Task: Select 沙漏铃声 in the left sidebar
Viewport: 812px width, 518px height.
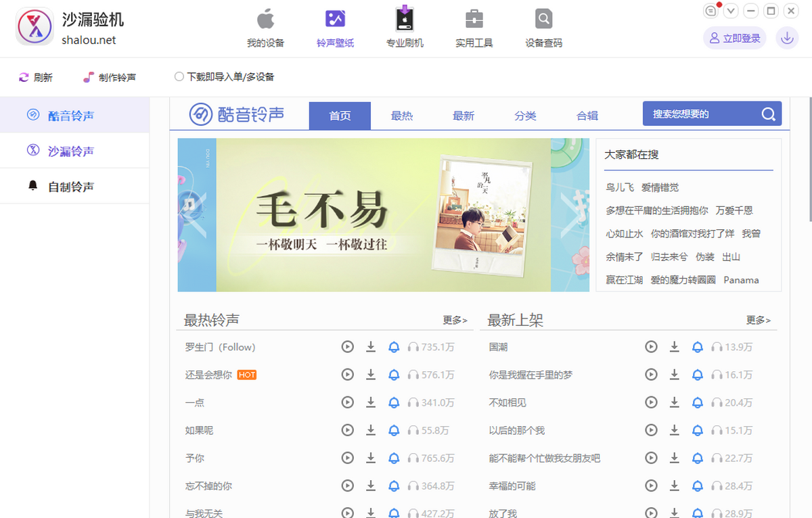Action: [x=71, y=151]
